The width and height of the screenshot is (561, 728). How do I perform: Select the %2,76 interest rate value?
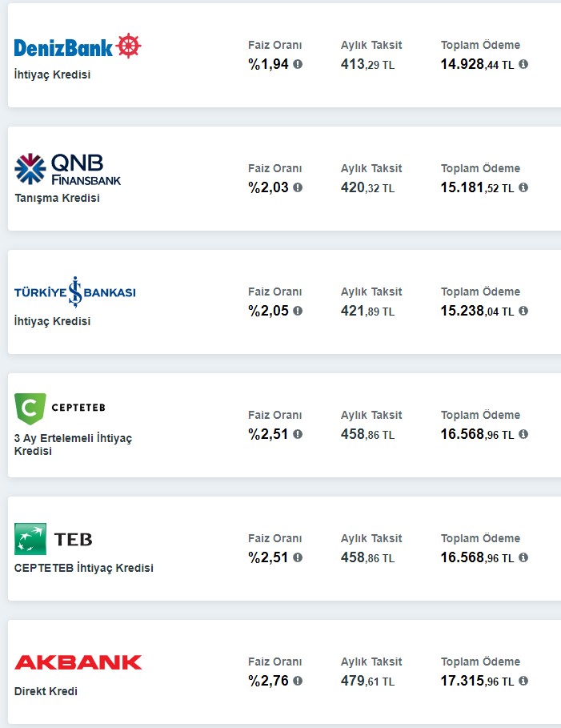click(269, 681)
